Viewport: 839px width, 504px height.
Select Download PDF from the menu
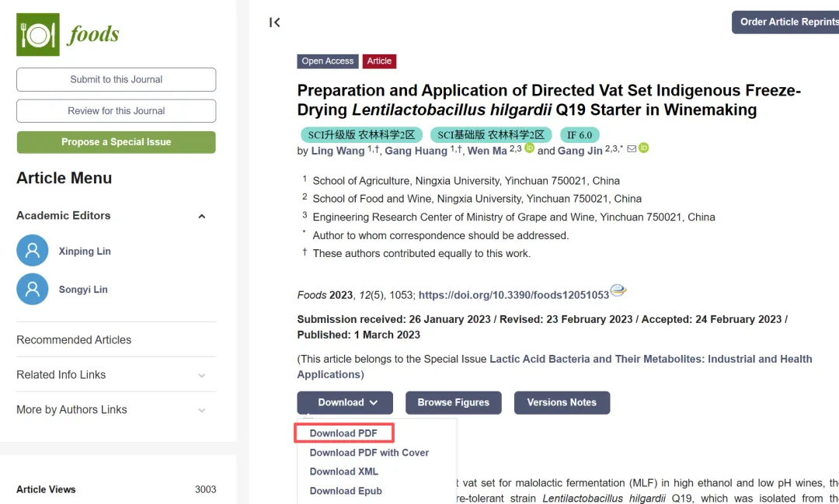[343, 433]
